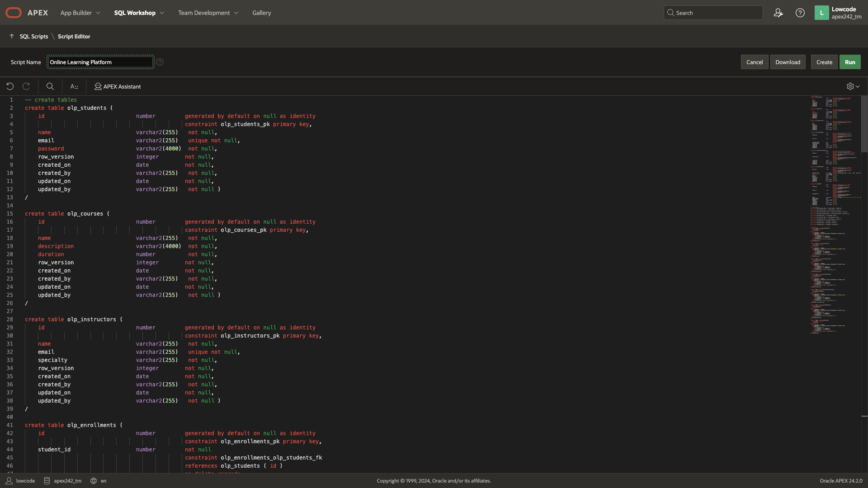Click the undo icon in editor toolbar
The height and width of the screenshot is (488, 868).
coord(10,86)
